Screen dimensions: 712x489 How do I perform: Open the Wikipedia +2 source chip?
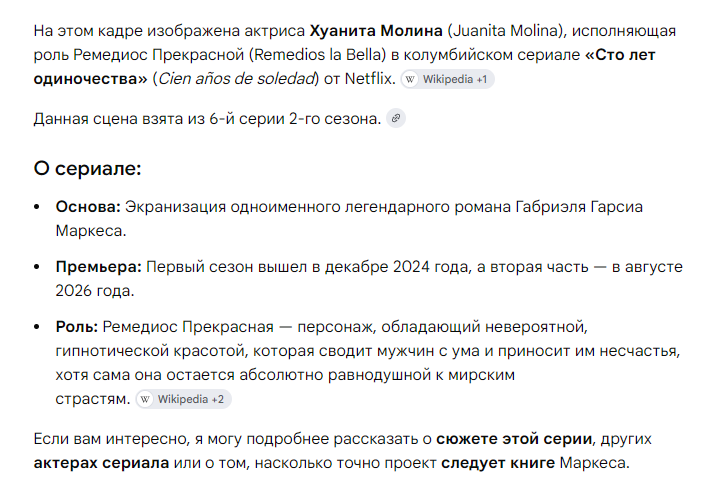pos(183,400)
